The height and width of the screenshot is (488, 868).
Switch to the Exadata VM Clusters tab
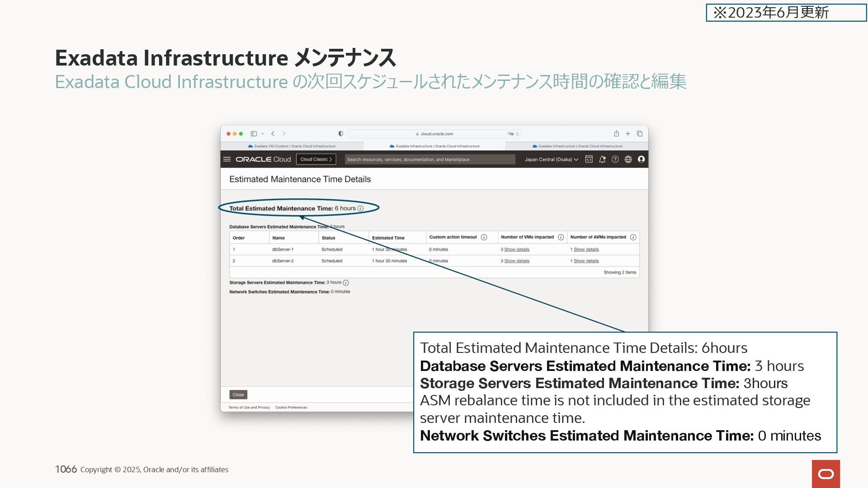click(x=292, y=146)
